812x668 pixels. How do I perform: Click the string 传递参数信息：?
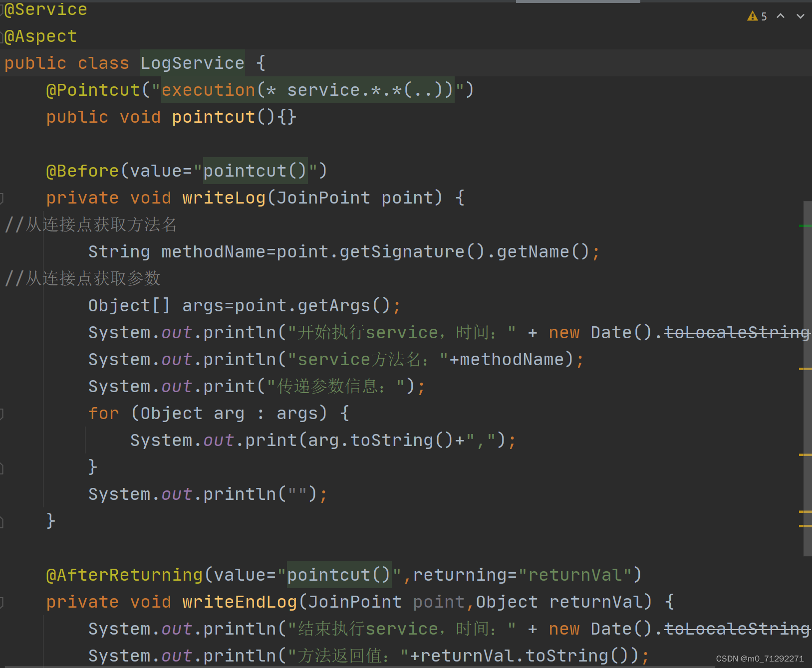pos(336,387)
